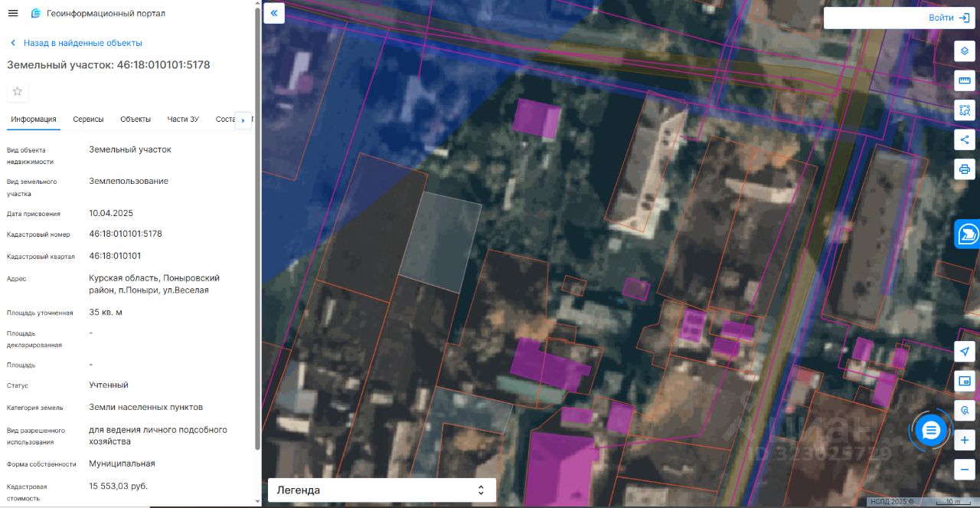The image size is (980, 508).
Task: Click the highlighted gray parcel on the map
Action: pos(440,242)
